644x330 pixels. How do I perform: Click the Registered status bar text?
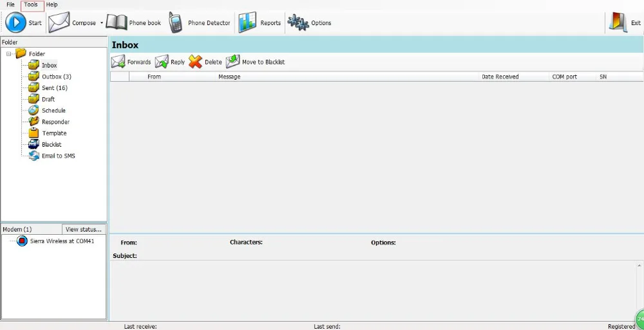[x=621, y=326]
